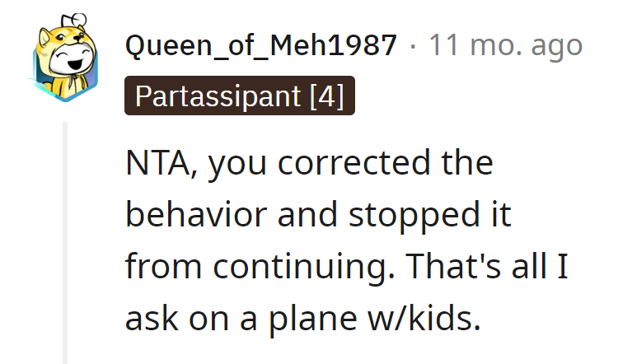Click the word 'w/kids.' at the comment end
Image resolution: width=618 pixels, height=364 pixels.
coord(424,319)
